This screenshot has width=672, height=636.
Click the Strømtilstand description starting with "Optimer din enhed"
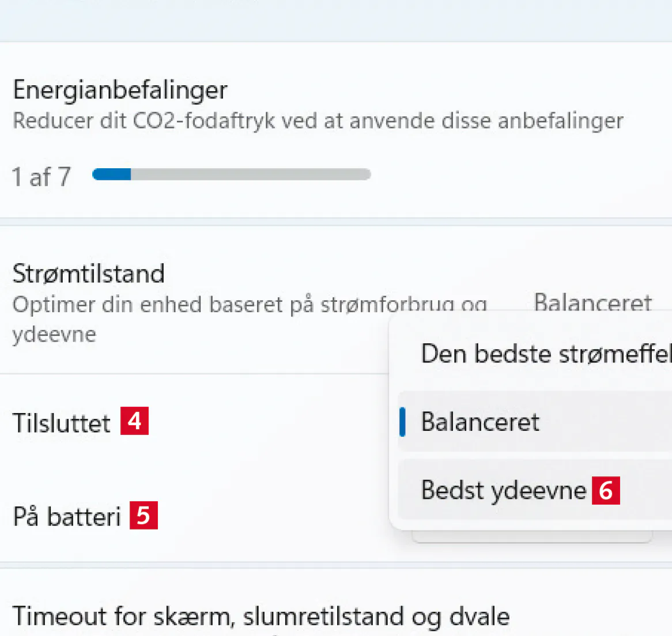click(x=249, y=304)
